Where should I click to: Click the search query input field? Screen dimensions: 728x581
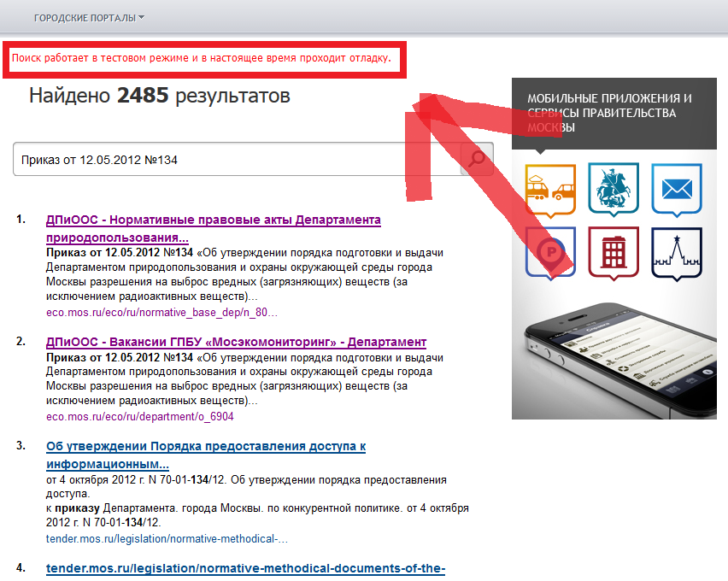235,160
